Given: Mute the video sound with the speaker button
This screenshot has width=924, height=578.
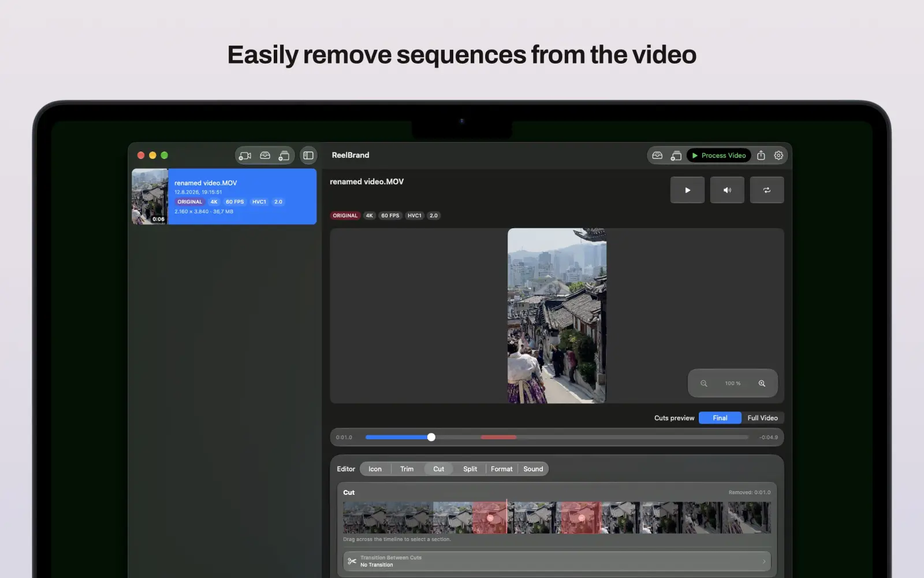Looking at the screenshot, I should [727, 190].
